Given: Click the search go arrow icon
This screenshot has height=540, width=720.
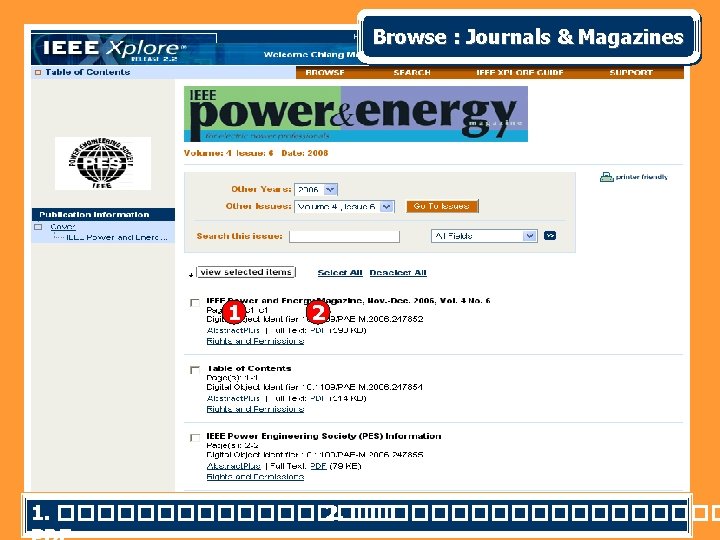Looking at the screenshot, I should [x=550, y=236].
